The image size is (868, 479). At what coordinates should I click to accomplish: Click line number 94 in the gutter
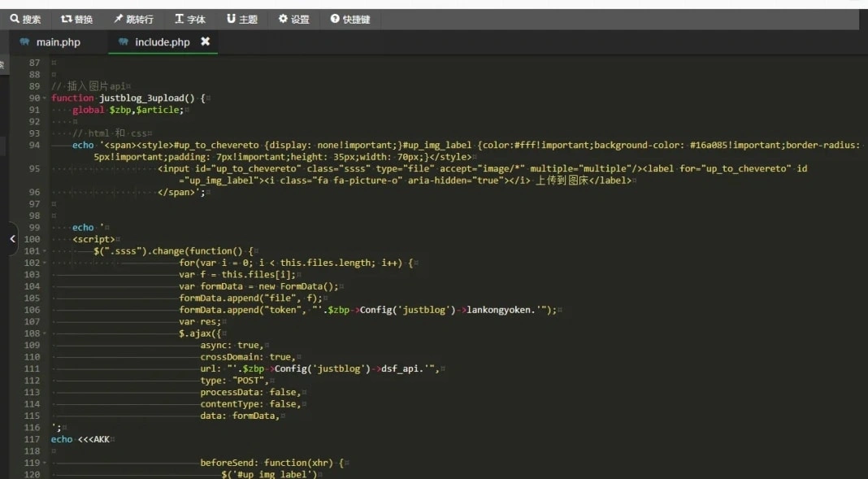pos(33,146)
